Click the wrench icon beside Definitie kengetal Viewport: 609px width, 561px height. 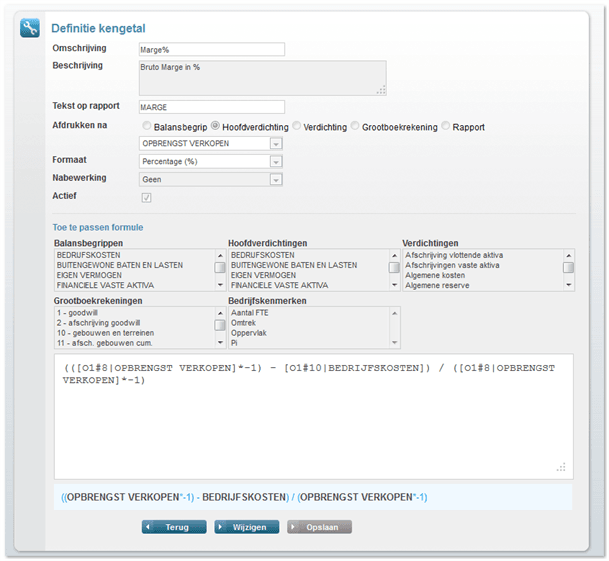coord(30,28)
